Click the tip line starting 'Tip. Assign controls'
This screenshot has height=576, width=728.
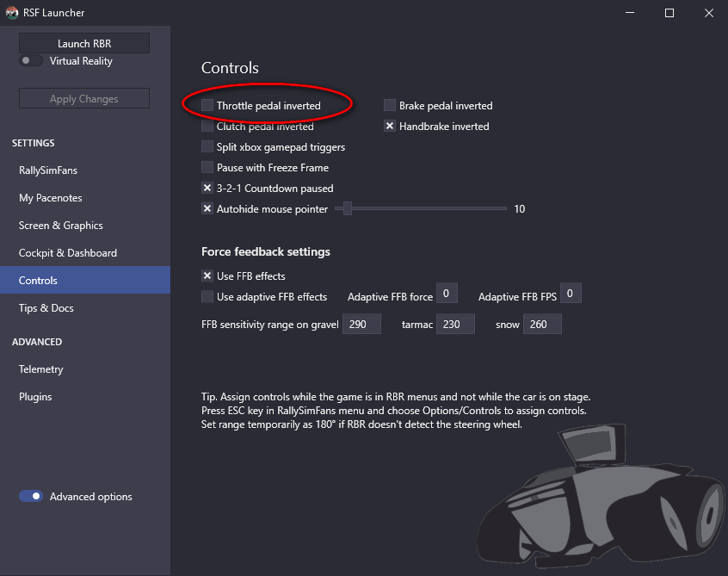396,397
